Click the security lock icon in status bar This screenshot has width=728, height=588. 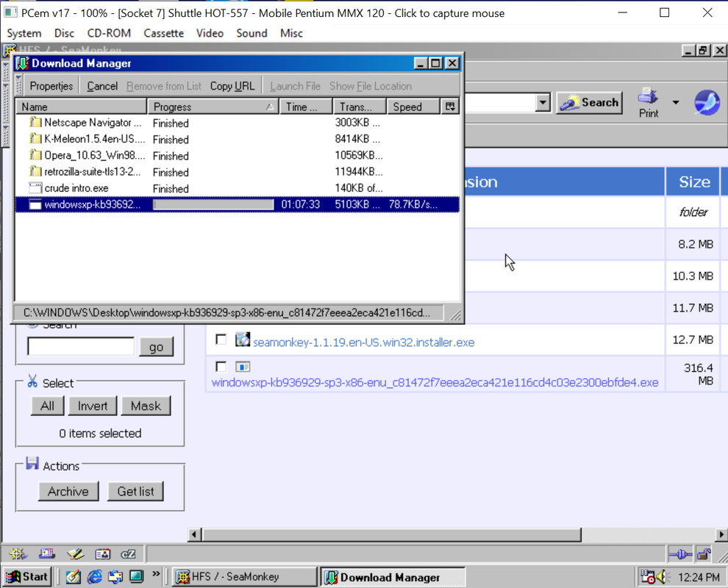pyautogui.click(x=704, y=554)
